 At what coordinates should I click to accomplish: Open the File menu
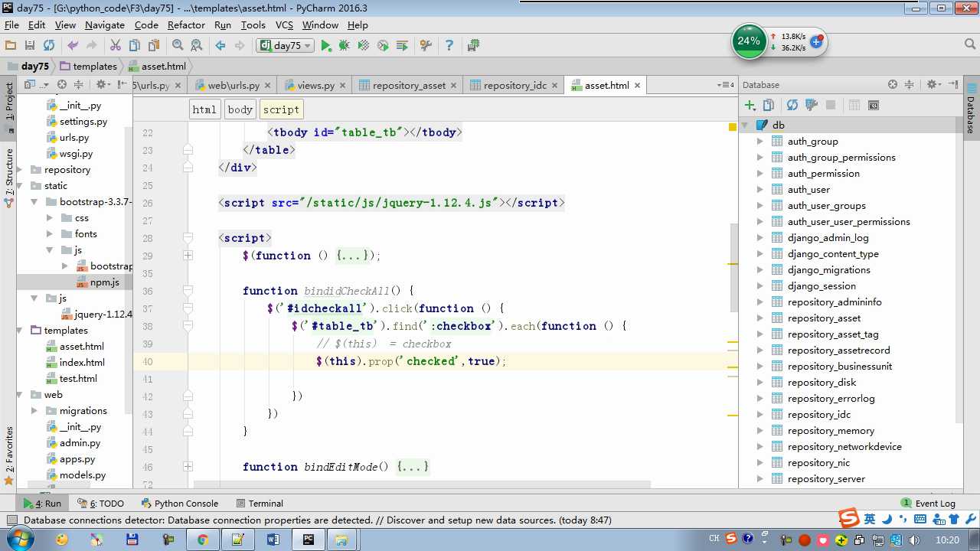click(x=11, y=24)
